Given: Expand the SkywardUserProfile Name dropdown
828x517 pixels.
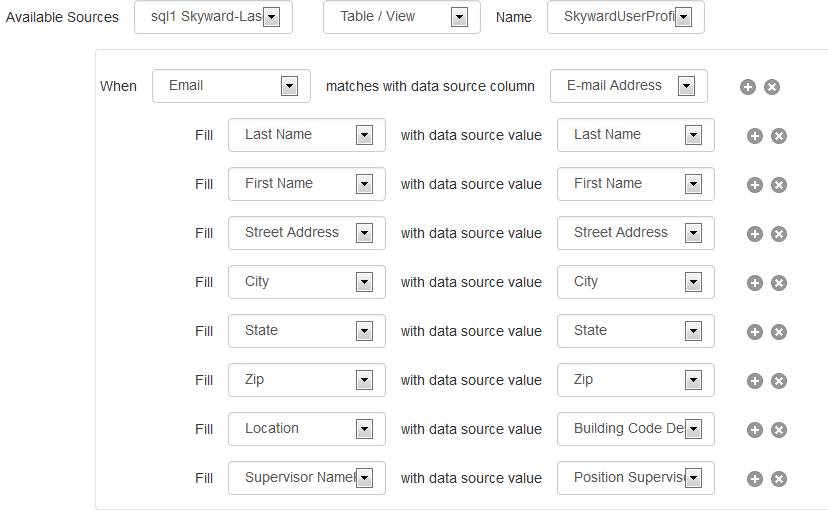Looking at the screenshot, I should pyautogui.click(x=626, y=17).
